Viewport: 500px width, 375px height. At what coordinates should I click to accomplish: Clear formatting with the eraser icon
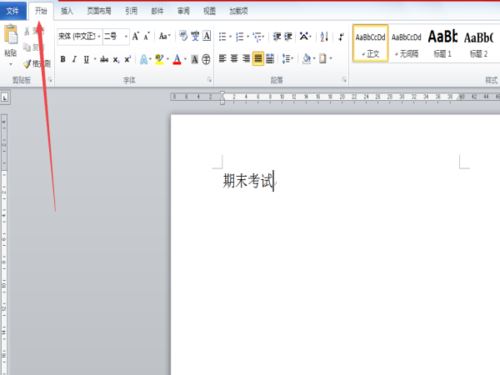183,36
